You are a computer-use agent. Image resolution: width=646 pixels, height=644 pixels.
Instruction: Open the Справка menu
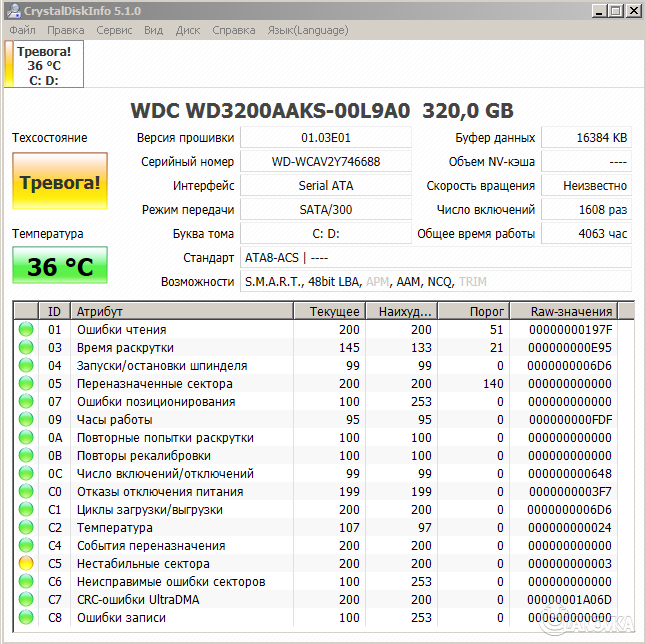[233, 30]
